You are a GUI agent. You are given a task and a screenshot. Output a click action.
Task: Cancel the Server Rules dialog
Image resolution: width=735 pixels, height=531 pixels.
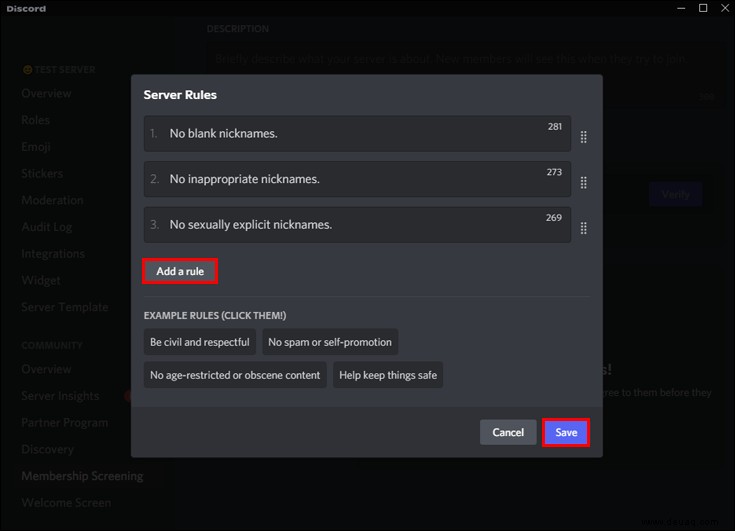508,432
